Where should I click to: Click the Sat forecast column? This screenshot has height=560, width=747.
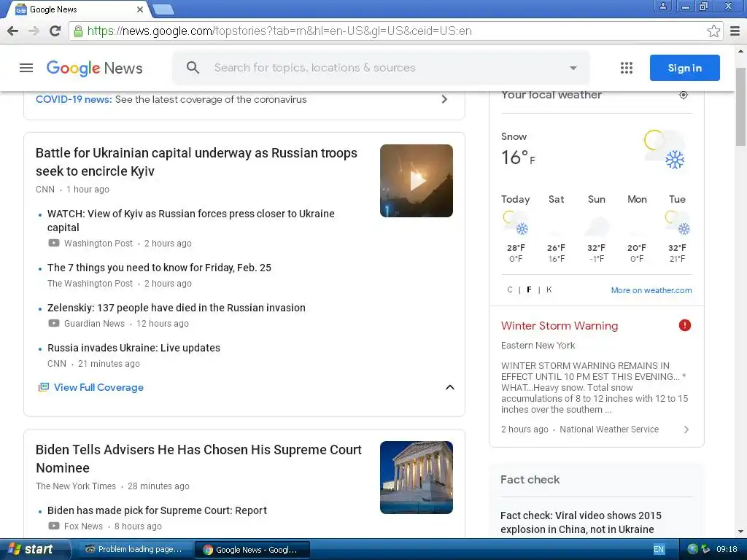click(x=556, y=228)
